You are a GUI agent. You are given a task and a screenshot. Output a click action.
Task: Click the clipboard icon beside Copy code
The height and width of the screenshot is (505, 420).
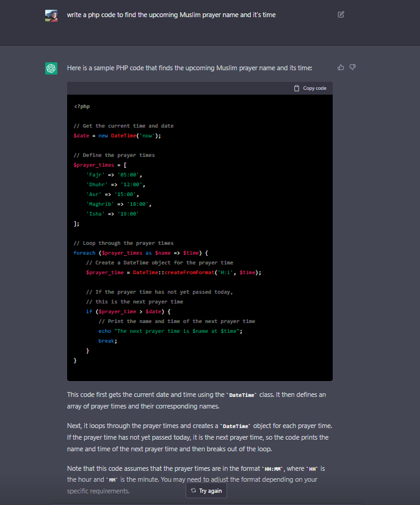click(x=297, y=89)
